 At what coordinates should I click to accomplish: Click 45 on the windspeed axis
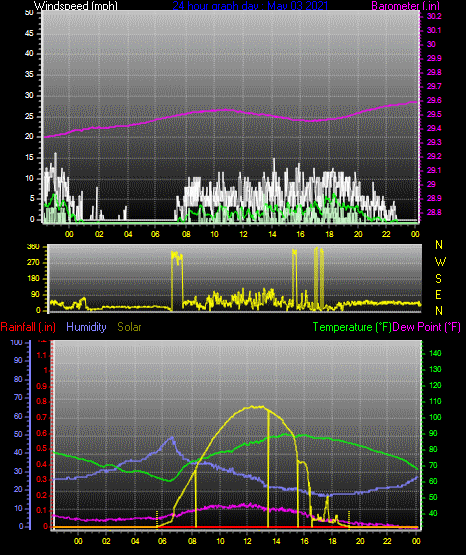click(29, 34)
